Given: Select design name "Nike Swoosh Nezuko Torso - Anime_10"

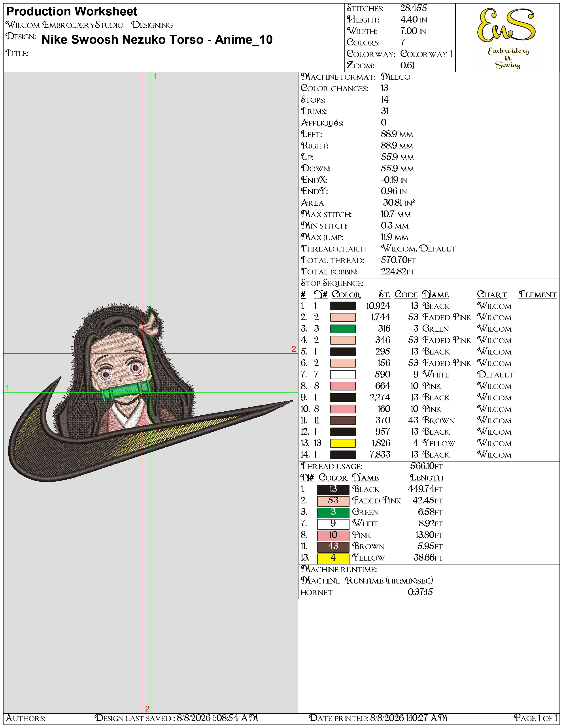Looking at the screenshot, I should 157,40.
